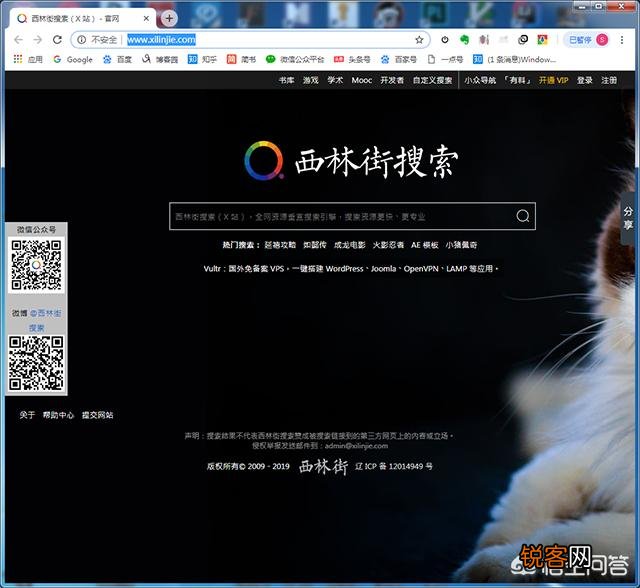
Task: Search hot keyword 小猪佩奇
Action: click(461, 245)
